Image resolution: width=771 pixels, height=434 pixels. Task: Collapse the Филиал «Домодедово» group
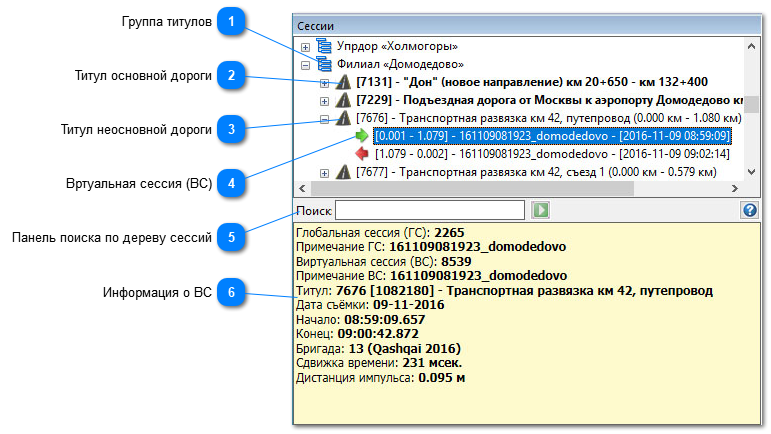coord(306,64)
